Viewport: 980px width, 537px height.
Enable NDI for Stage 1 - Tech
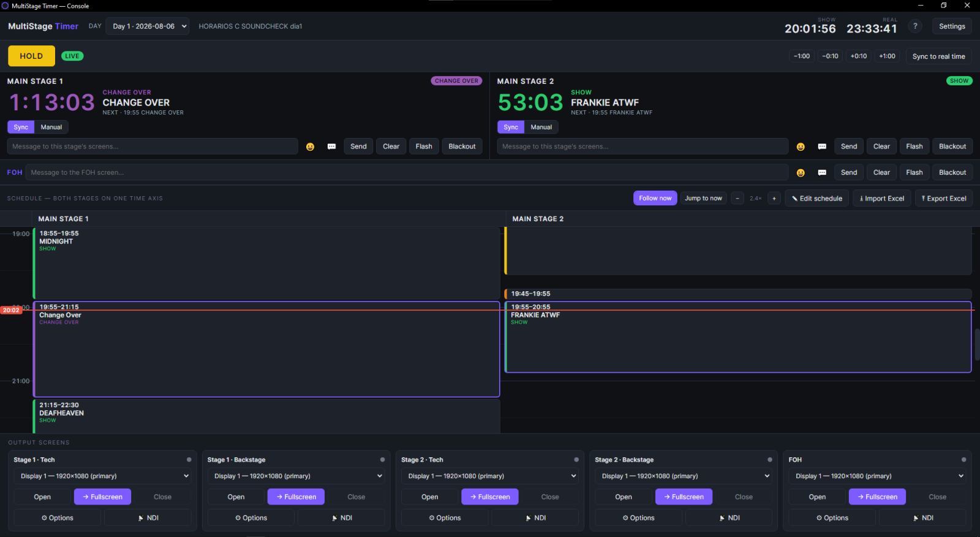[148, 518]
